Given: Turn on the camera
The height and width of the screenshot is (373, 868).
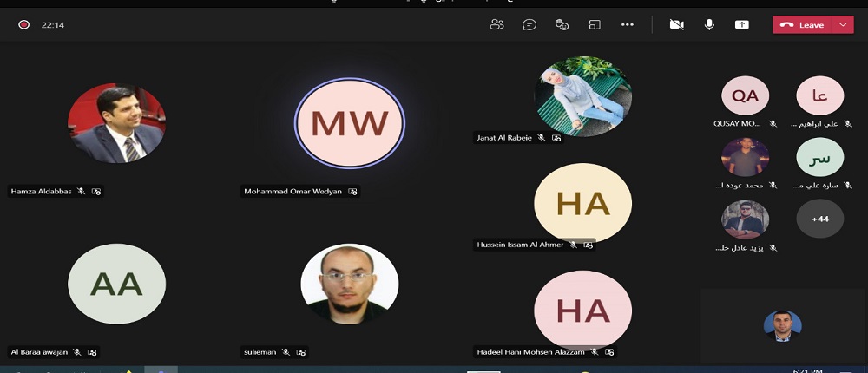Looking at the screenshot, I should coord(676,25).
